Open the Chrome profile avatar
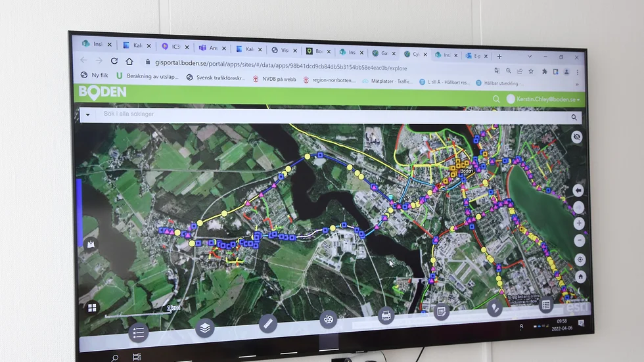This screenshot has height=362, width=644. click(566, 72)
